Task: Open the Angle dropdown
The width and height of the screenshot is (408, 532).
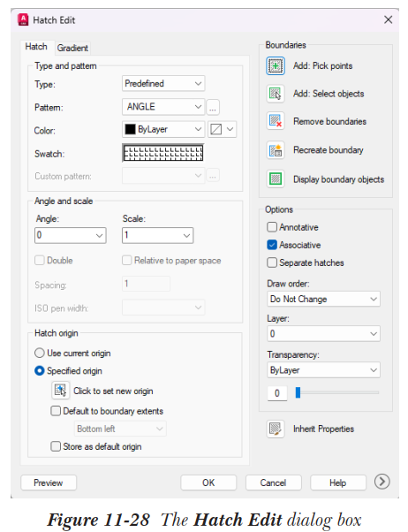Action: pyautogui.click(x=71, y=235)
